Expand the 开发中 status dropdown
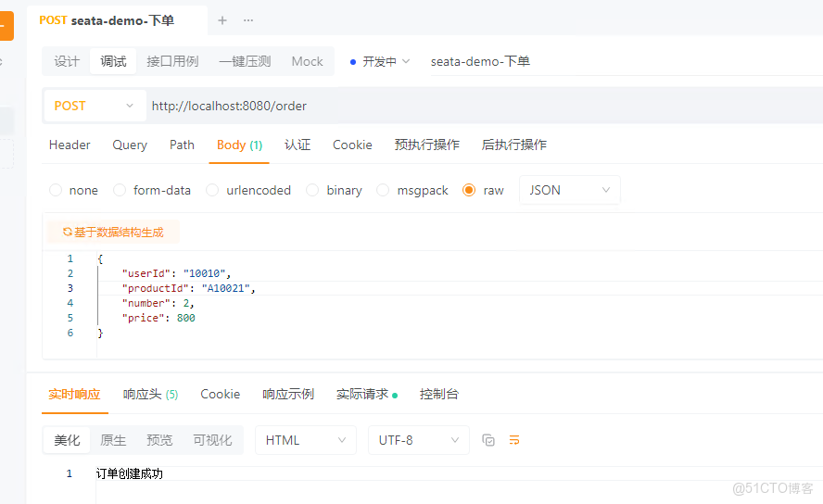 380,61
